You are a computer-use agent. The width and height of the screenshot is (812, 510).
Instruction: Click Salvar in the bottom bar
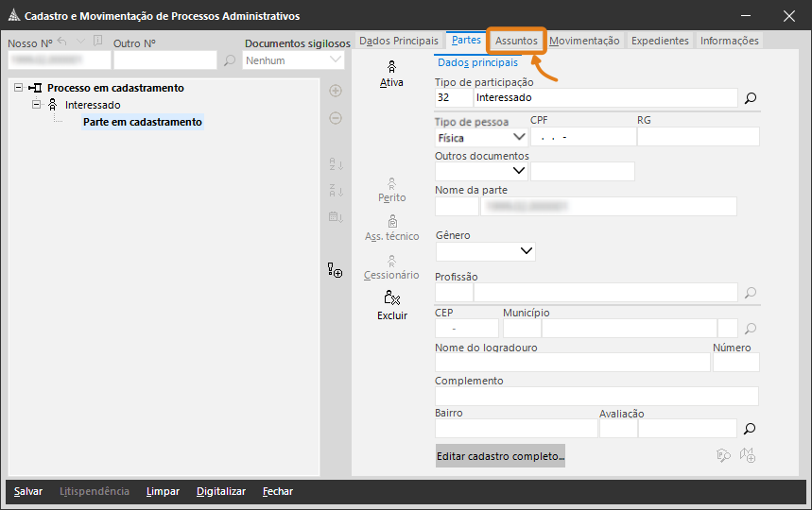click(x=27, y=491)
